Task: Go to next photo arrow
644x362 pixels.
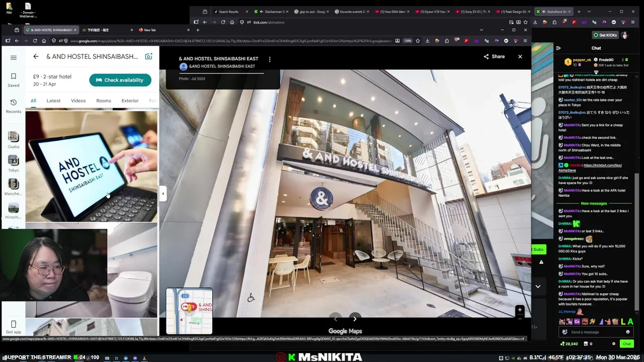Action: [x=355, y=319]
